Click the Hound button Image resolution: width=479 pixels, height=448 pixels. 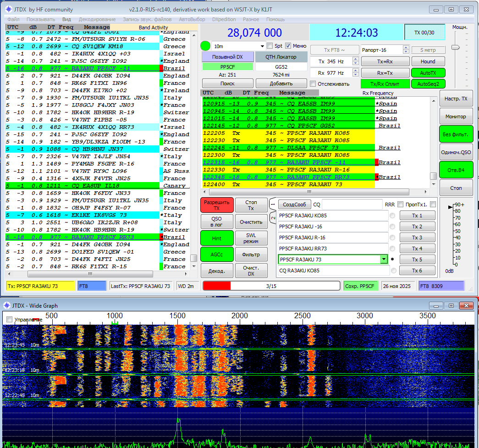427,61
